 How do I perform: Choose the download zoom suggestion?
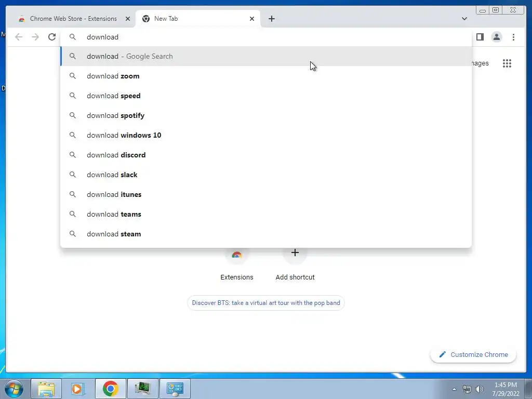[x=266, y=76]
